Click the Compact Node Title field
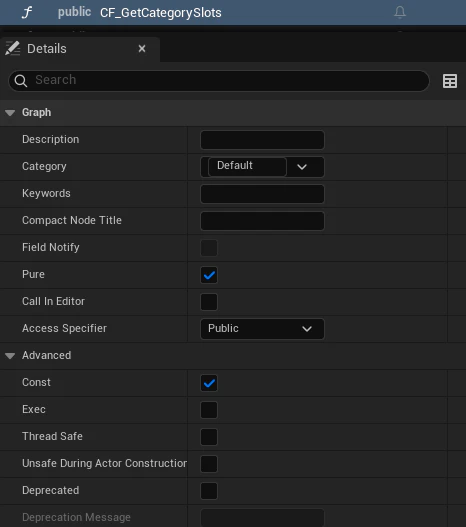 click(x=262, y=221)
